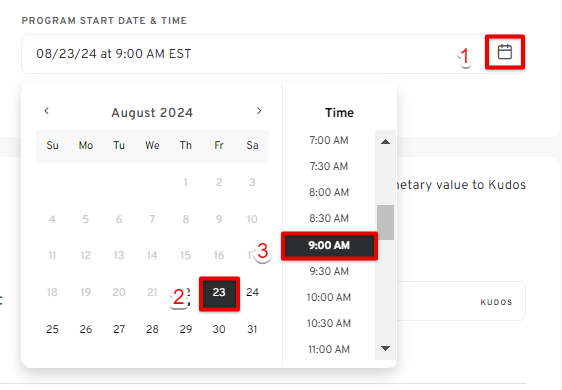
Task: Click the Kudos value input field
Action: coord(461,301)
